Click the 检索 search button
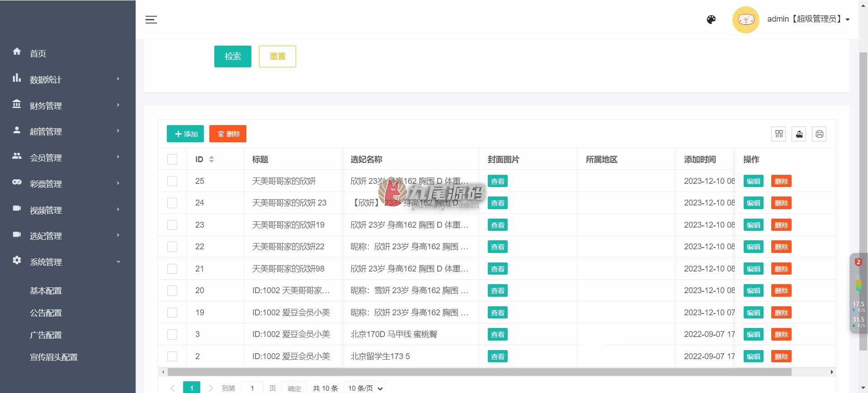This screenshot has width=868, height=393. point(233,56)
